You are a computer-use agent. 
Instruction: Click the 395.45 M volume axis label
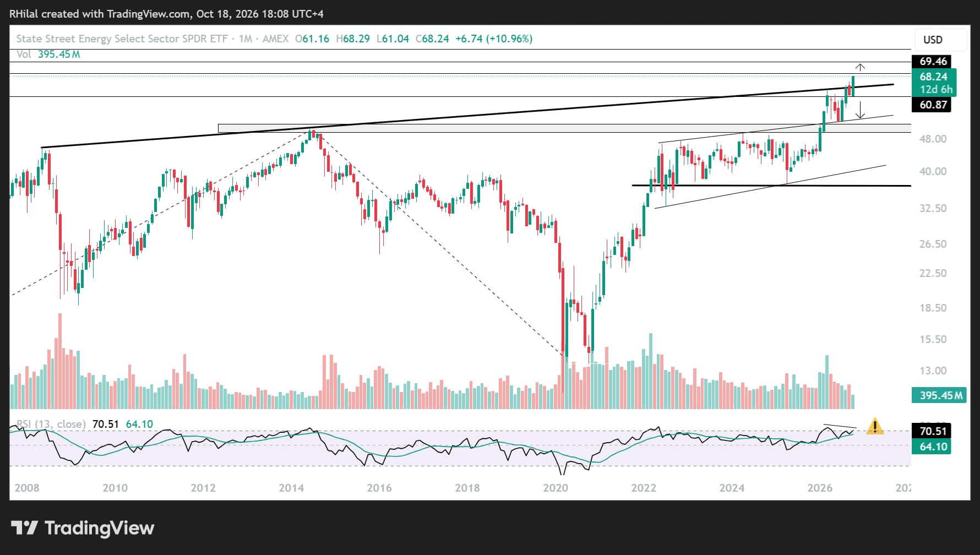click(x=939, y=395)
